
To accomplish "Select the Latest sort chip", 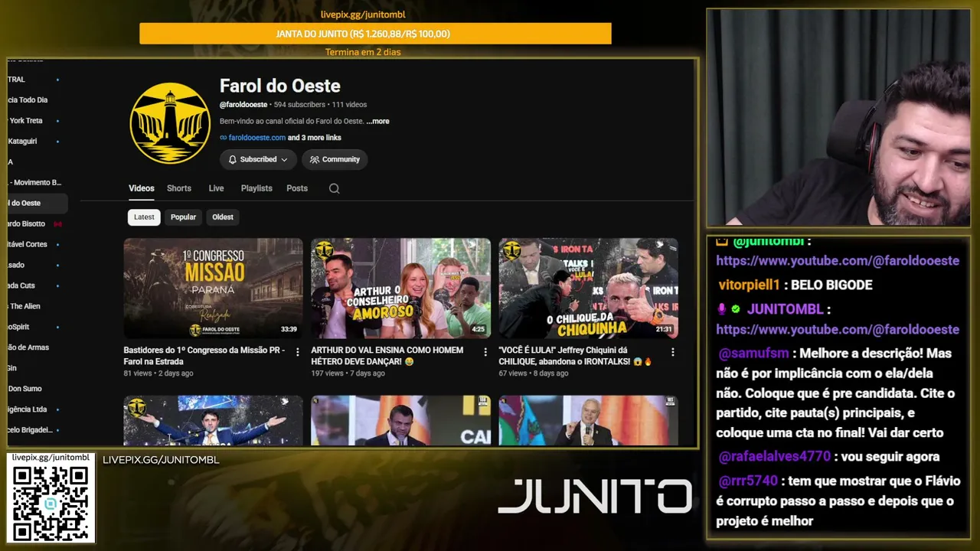I will pos(144,217).
